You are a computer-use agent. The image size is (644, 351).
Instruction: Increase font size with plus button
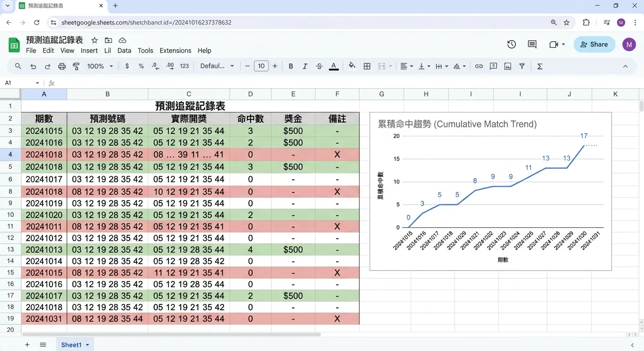[x=275, y=66]
